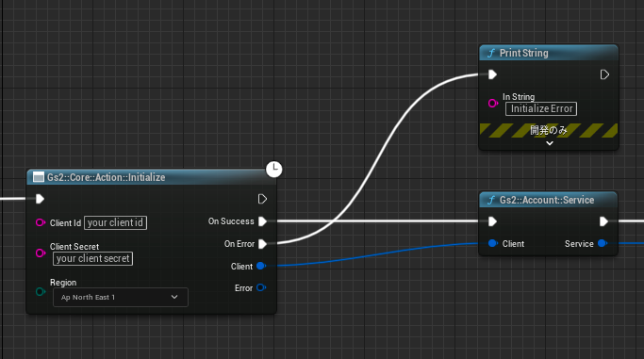This screenshot has height=359, width=644.
Task: Click the Initialize node Client output pin
Action: (261, 266)
